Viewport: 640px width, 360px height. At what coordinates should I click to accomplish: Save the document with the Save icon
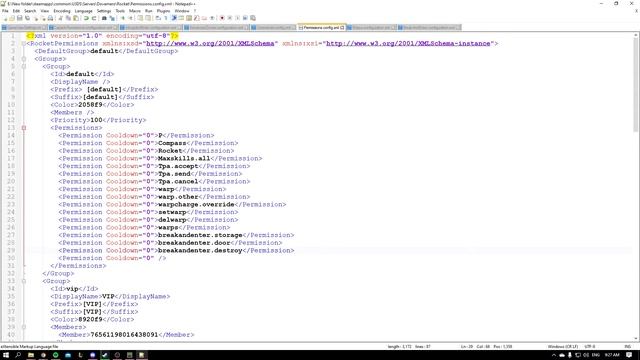[x=19, y=18]
